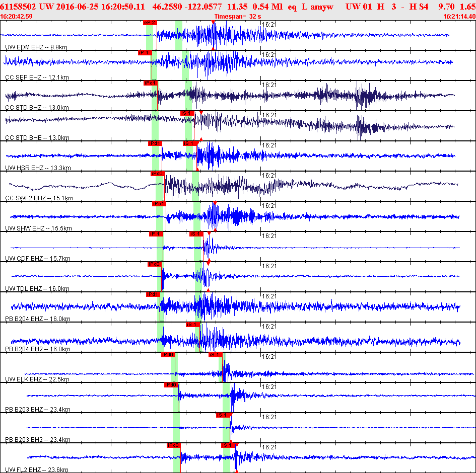Click the 16:21 time tick on EDM trace
Viewport: 476px width, 473px height.
tap(269, 25)
